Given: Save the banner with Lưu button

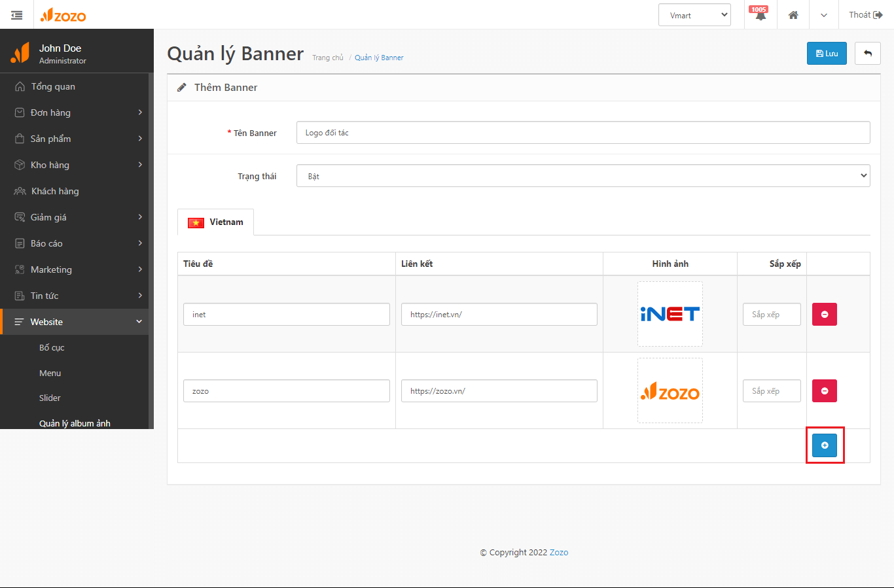Looking at the screenshot, I should point(827,54).
